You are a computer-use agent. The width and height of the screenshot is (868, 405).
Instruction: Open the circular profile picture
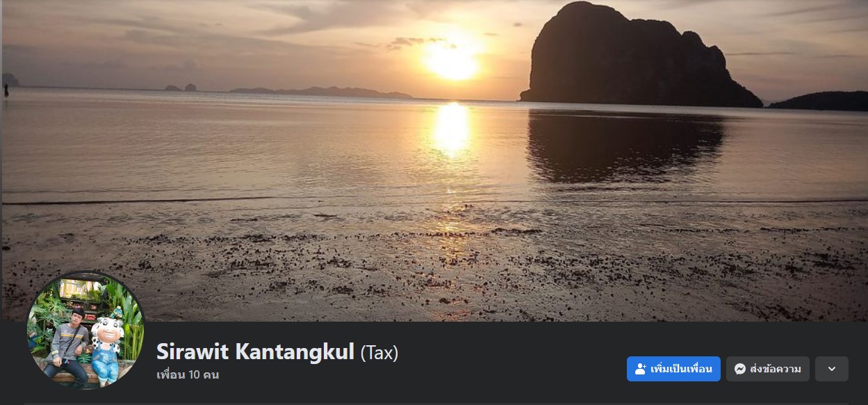[x=85, y=330]
